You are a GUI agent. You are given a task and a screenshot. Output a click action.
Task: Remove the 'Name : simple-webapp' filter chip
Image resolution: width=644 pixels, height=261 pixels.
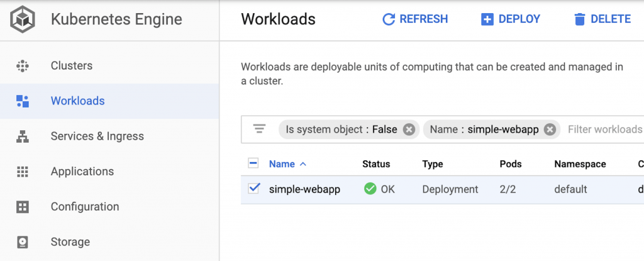coord(550,130)
